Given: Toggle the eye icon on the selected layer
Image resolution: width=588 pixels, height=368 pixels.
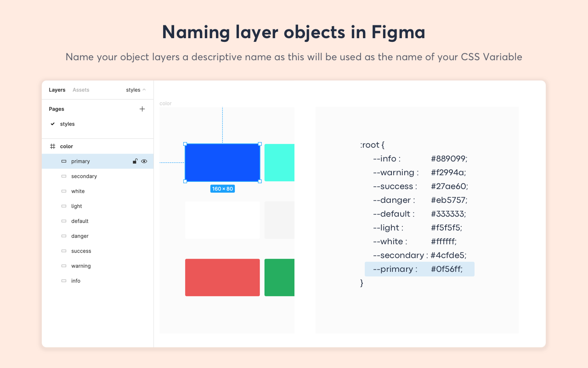Looking at the screenshot, I should [144, 161].
